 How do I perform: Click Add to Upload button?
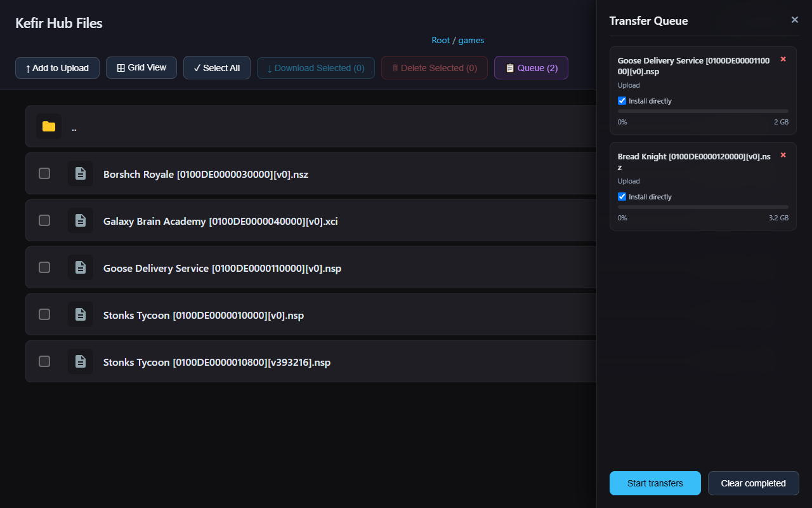coord(57,68)
